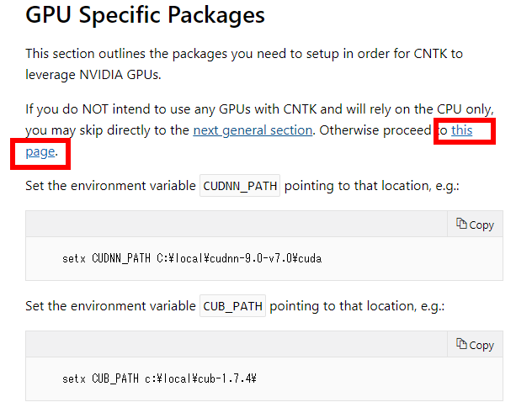Screen dimensions: 532x418
Task: Click the 'setx CUDNN_PATH' command text
Action: coord(192,258)
